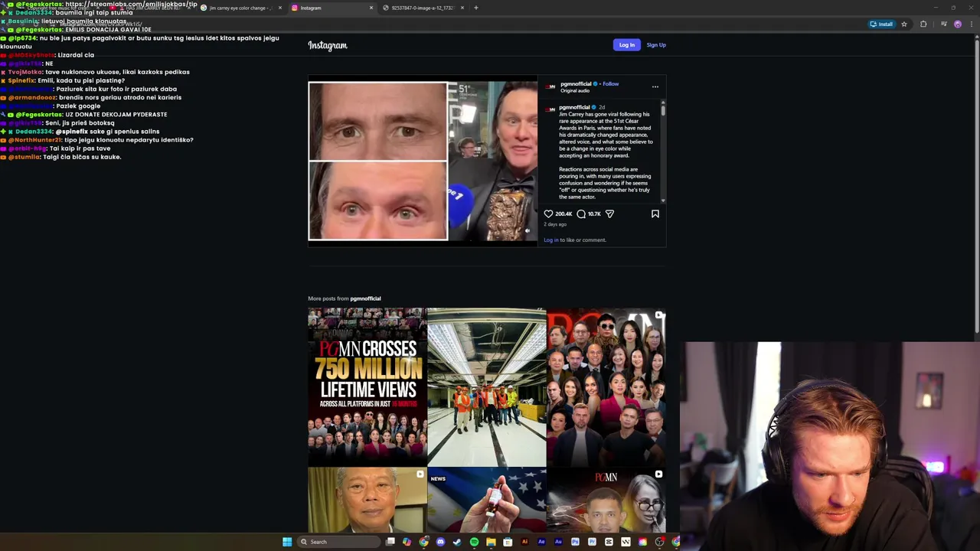Viewport: 980px width, 551px height.
Task: Launch Adobe Photoshop from the taskbar
Action: point(575,542)
